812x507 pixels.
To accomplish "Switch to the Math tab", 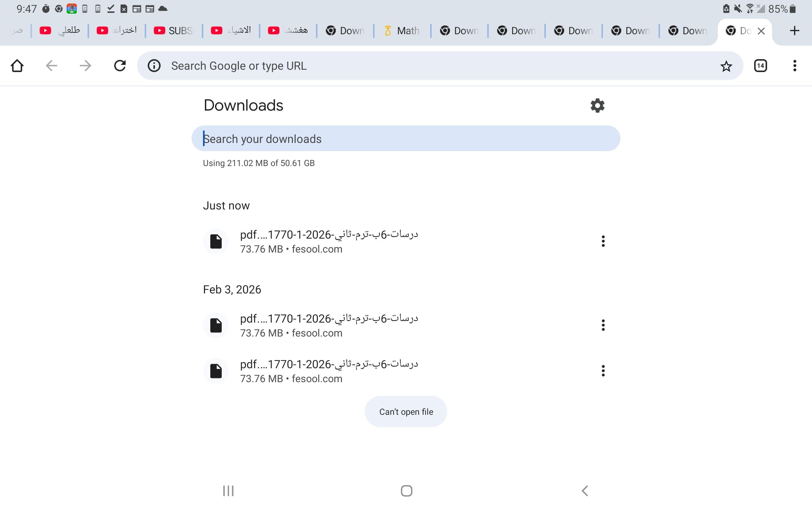I will [x=402, y=31].
